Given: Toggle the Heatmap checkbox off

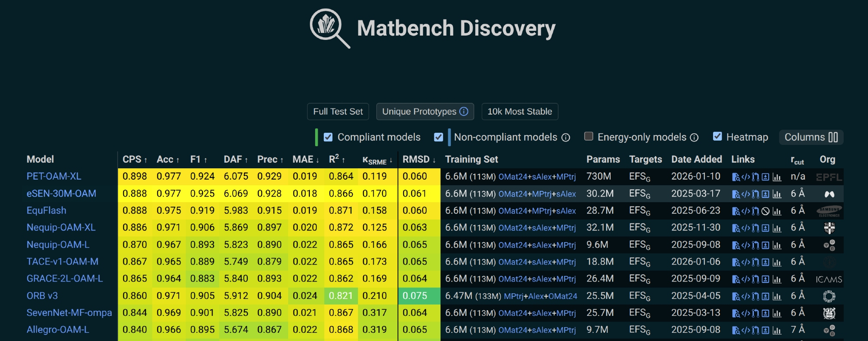Looking at the screenshot, I should (717, 137).
